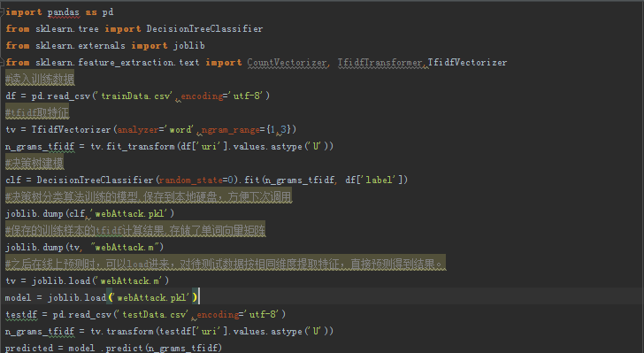
Task: Click the comment '#决策树建模'
Action: pos(34,163)
